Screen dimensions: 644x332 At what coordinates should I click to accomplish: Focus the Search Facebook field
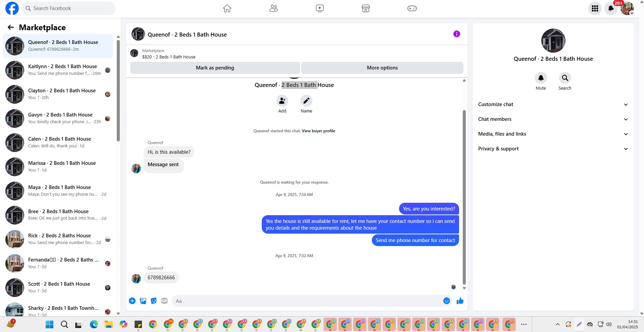click(x=69, y=8)
